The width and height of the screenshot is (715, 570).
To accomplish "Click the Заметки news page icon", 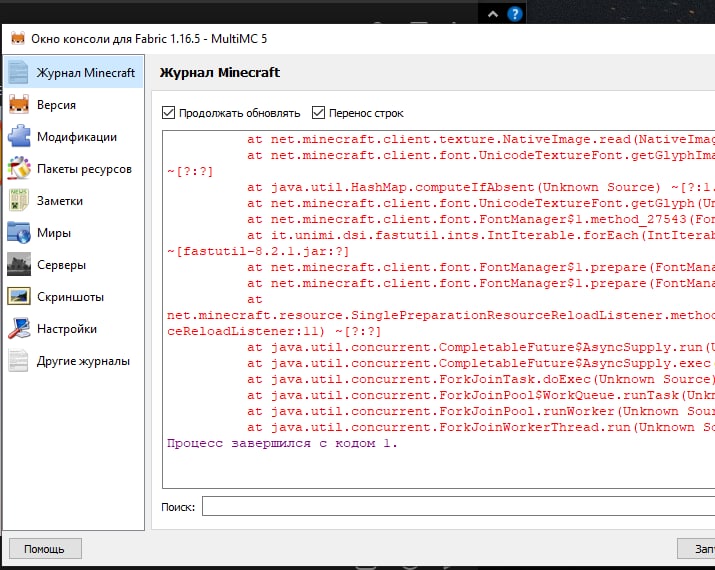I will (x=19, y=200).
